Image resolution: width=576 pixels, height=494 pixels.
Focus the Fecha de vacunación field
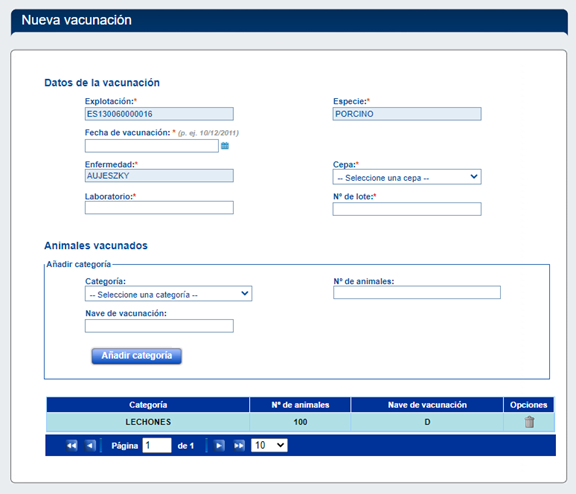click(152, 146)
